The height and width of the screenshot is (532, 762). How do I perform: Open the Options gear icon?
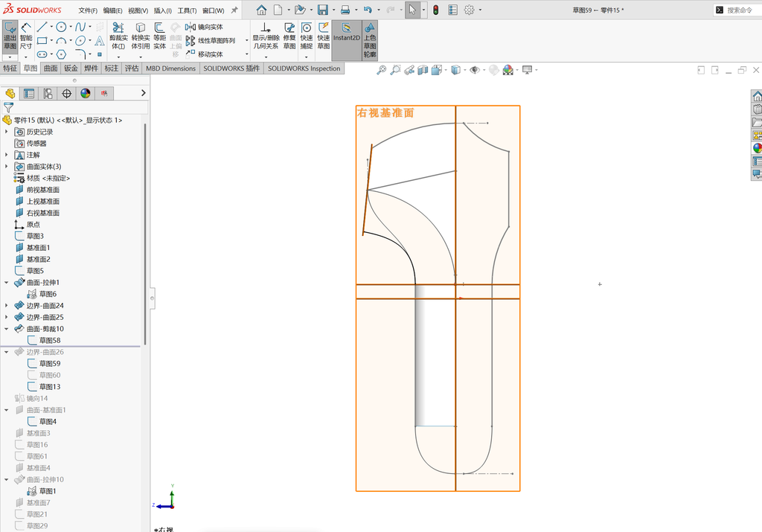pyautogui.click(x=469, y=10)
